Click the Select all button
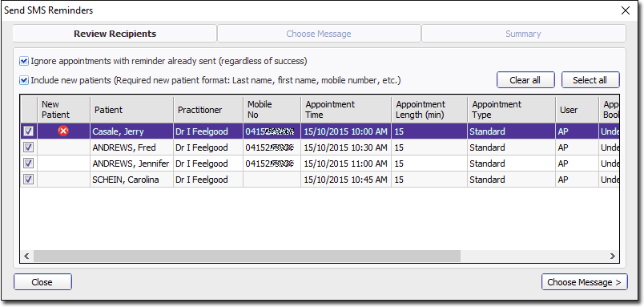Viewport: 644px width, 307px height. (590, 80)
